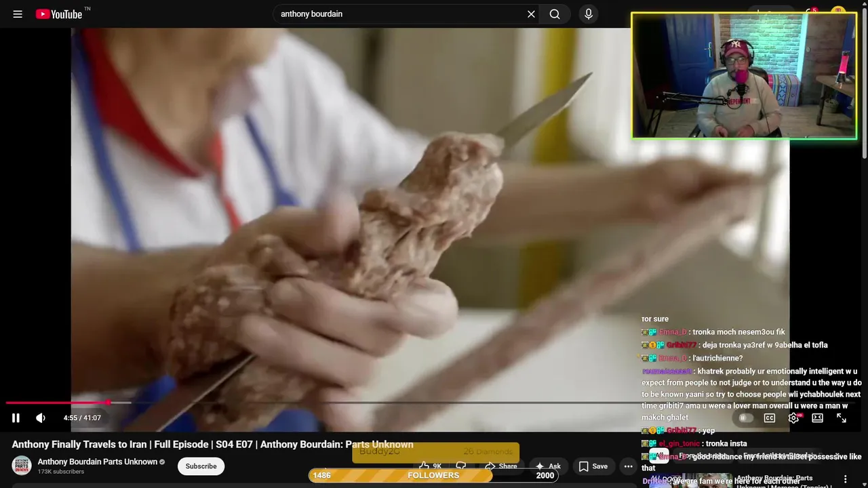Open the player settings gear
The image size is (868, 488).
[793, 418]
